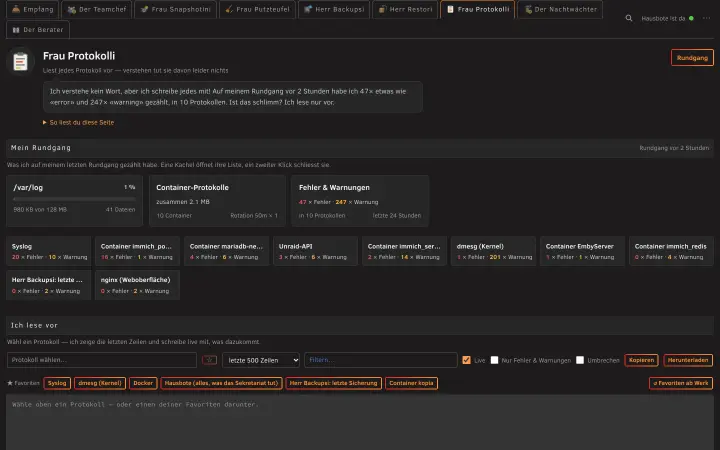The height and width of the screenshot is (450, 720).
Task: Click the log output text area
Action: click(x=360, y=422)
